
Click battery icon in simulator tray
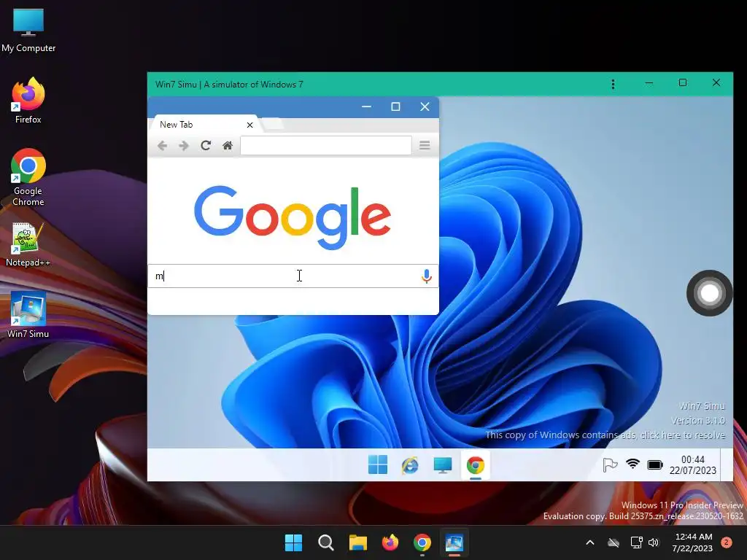[655, 464]
